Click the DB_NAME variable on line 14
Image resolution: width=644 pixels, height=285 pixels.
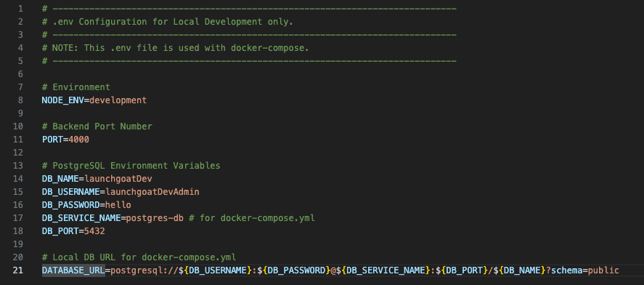60,179
